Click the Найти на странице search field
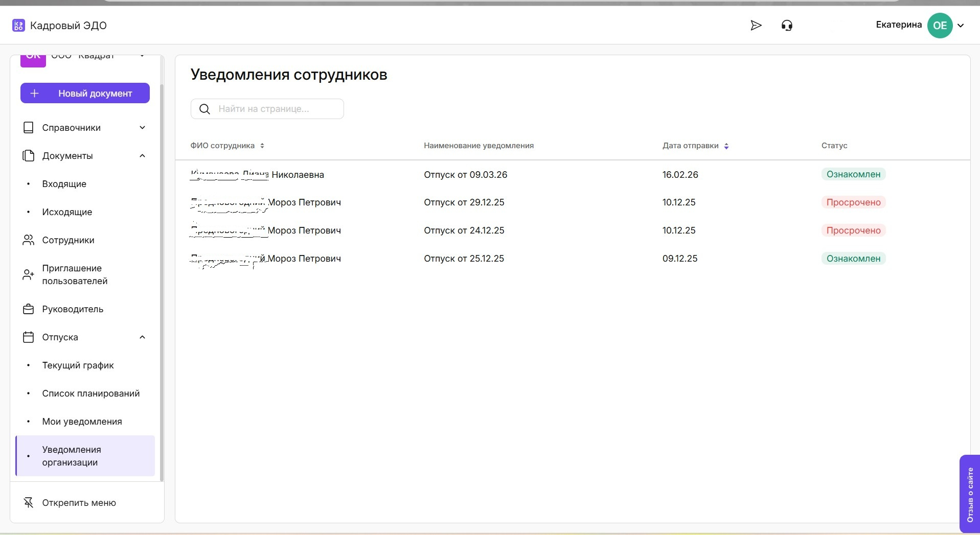The width and height of the screenshot is (980, 535). point(276,109)
